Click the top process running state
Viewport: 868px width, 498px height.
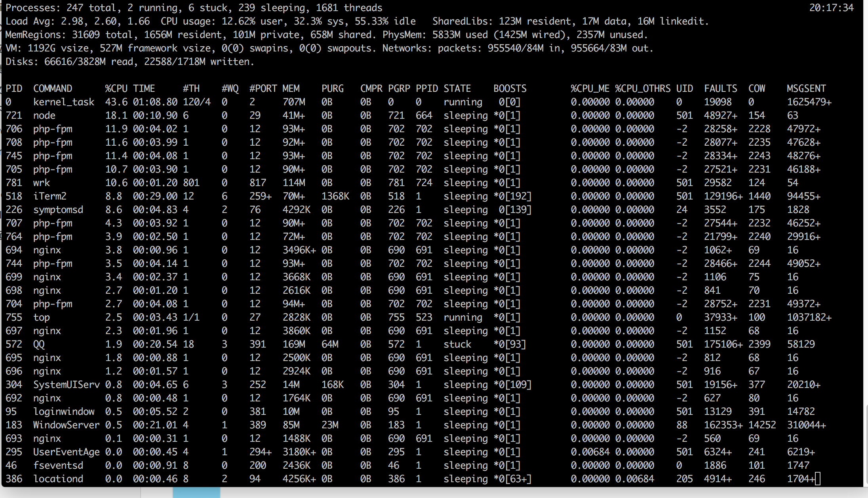click(x=463, y=317)
